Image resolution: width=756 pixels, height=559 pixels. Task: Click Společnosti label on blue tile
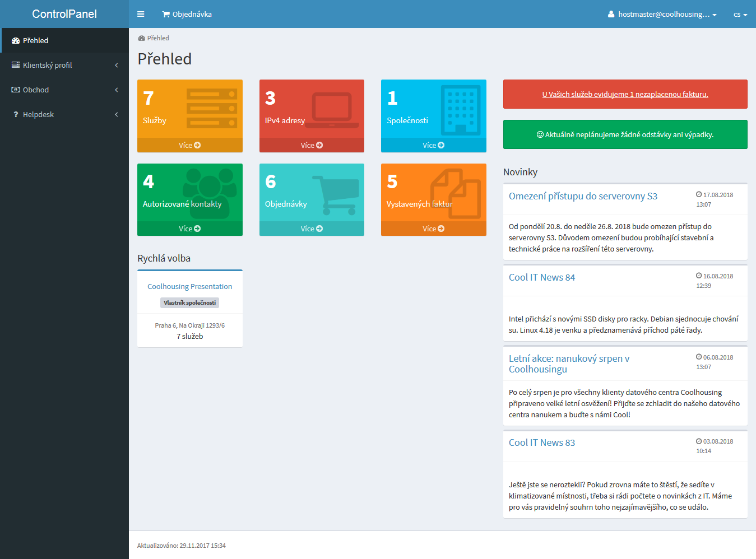(x=407, y=120)
